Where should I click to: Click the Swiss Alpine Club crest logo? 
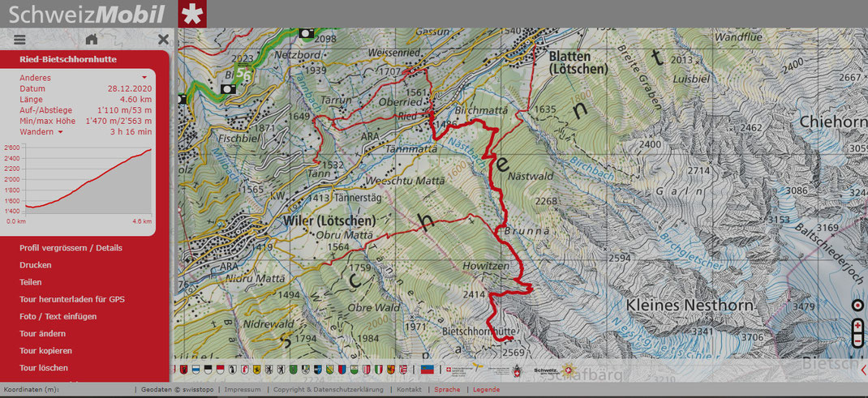click(517, 370)
